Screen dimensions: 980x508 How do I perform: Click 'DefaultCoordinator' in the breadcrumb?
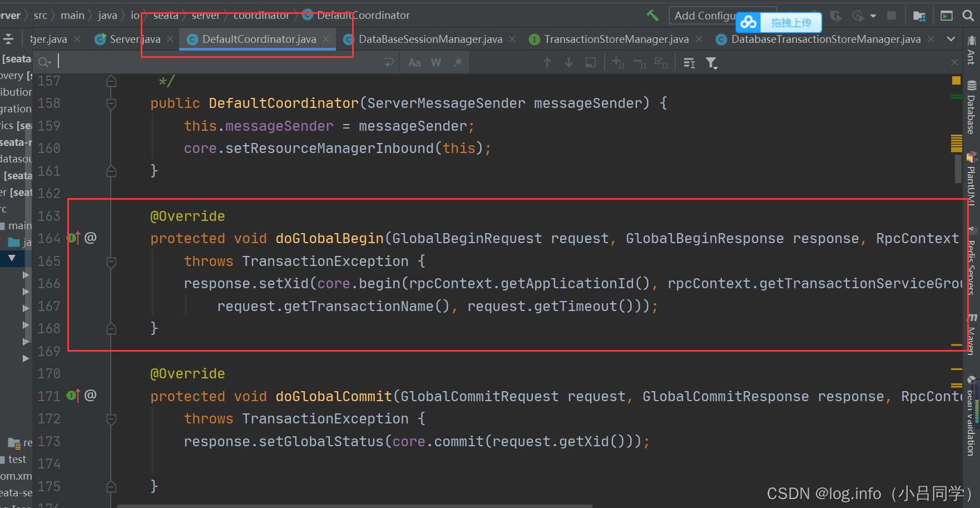pyautogui.click(x=363, y=16)
